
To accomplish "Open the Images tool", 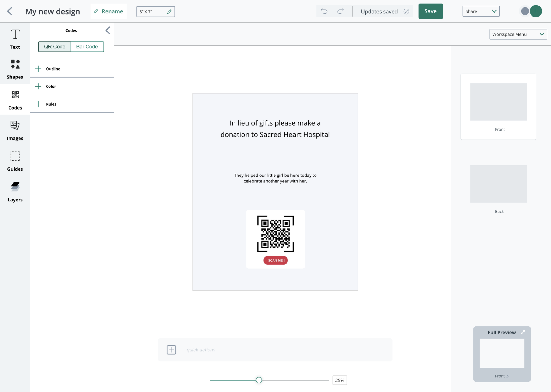I will click(x=15, y=131).
